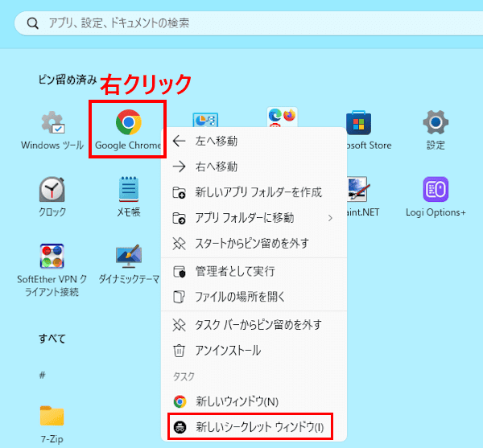
Task: Open the 7-Zip folder
Action: [52, 425]
